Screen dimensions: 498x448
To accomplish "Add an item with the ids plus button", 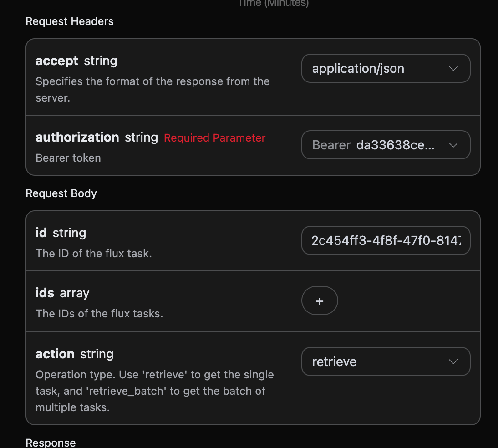I will click(x=320, y=301).
